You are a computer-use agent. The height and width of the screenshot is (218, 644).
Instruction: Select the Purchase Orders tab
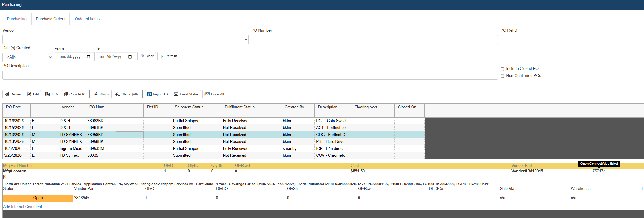pyautogui.click(x=51, y=19)
